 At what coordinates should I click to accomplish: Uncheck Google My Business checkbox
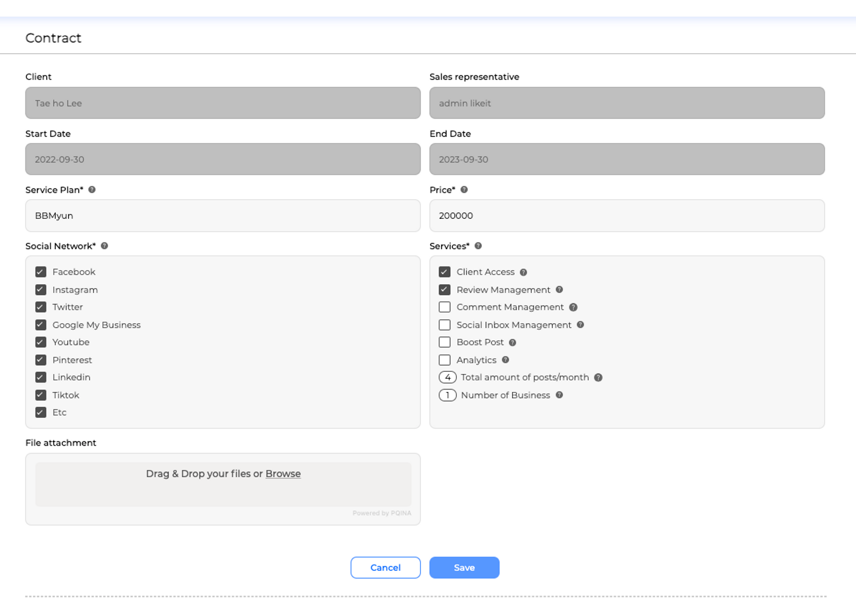[41, 325]
